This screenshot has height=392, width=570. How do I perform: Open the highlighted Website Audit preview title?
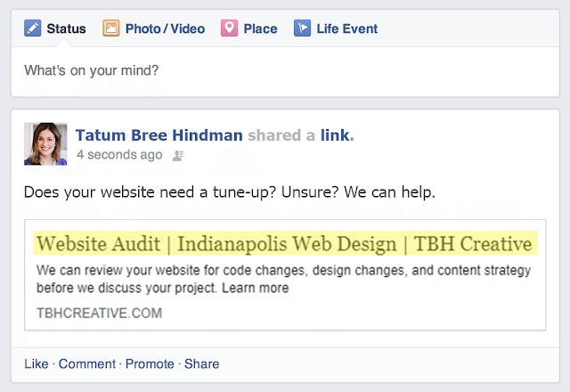click(284, 243)
